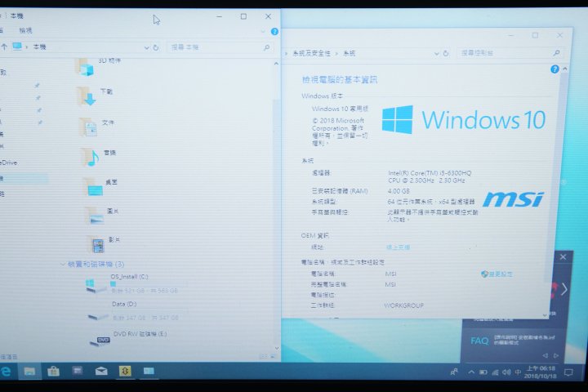The height and width of the screenshot is (392, 588).
Task: Toggle the 中 input method indicator
Action: [x=518, y=372]
